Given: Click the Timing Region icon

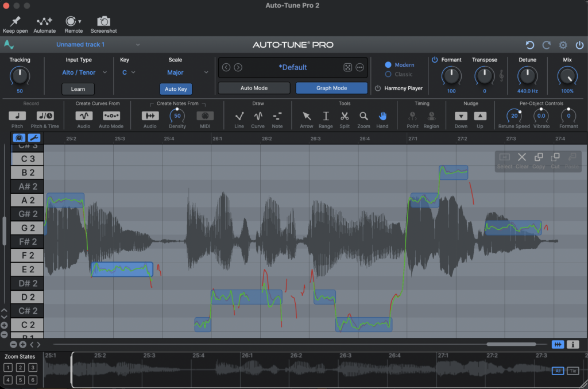Looking at the screenshot, I should point(431,116).
